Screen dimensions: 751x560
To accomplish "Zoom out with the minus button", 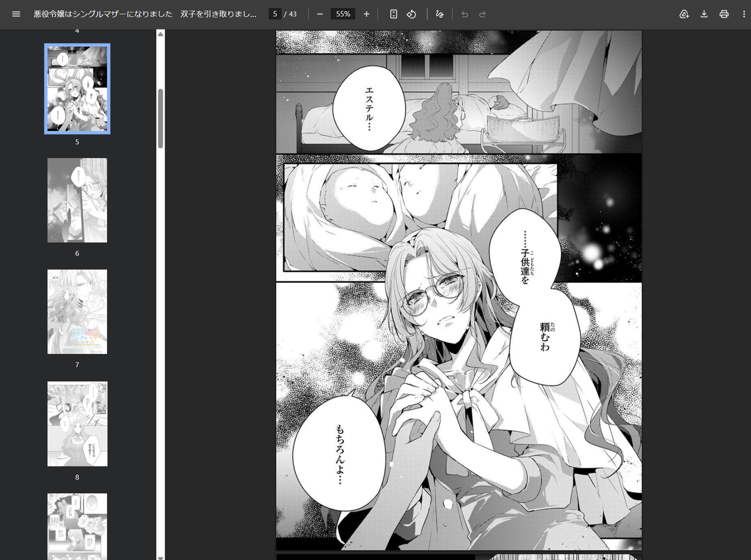I will [x=320, y=14].
